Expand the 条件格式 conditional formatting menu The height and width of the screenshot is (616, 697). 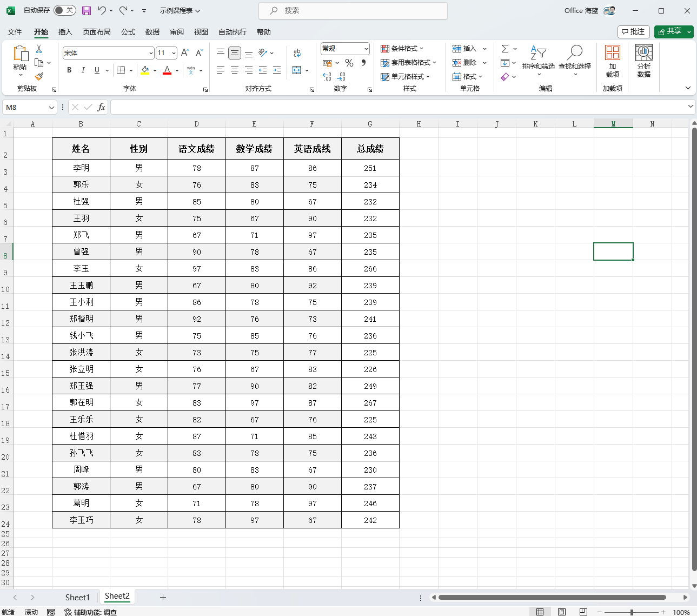(x=402, y=49)
